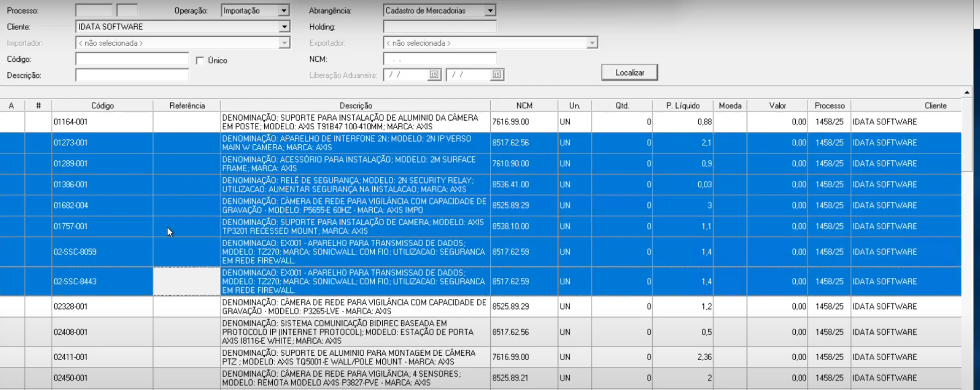Open first Liberação Aduaneira calendar picker
The height and width of the screenshot is (390, 980).
pos(434,75)
